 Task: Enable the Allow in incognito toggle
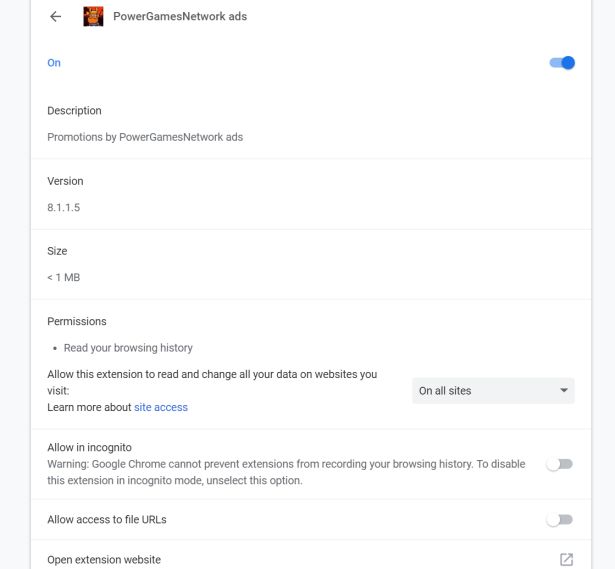pos(559,464)
